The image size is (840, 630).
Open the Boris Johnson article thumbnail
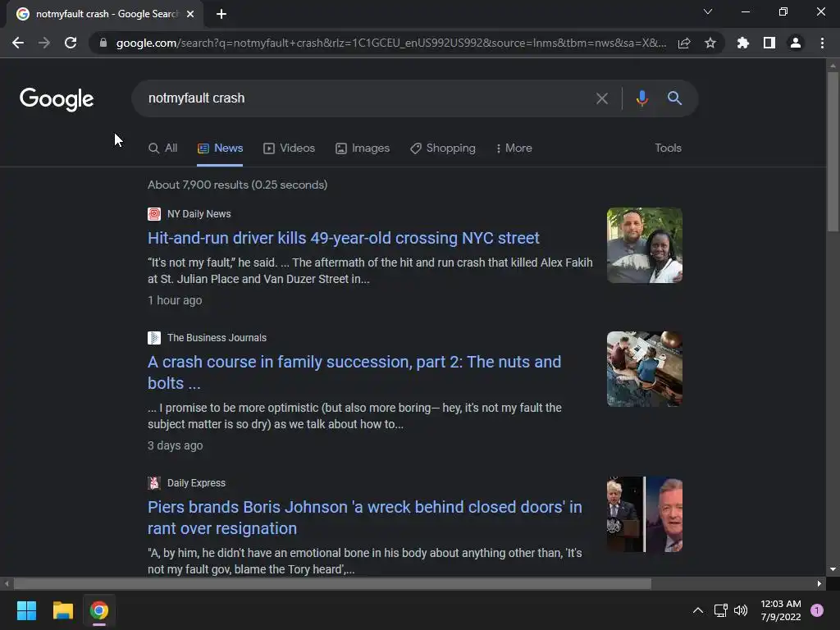[x=645, y=514]
